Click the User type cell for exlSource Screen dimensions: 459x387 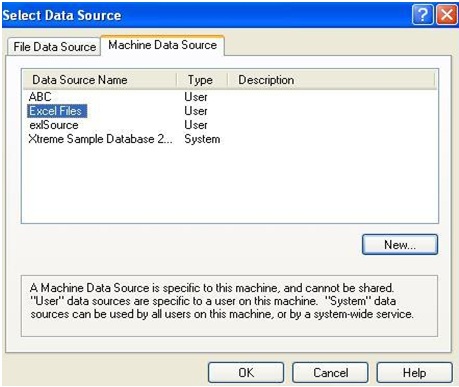196,125
